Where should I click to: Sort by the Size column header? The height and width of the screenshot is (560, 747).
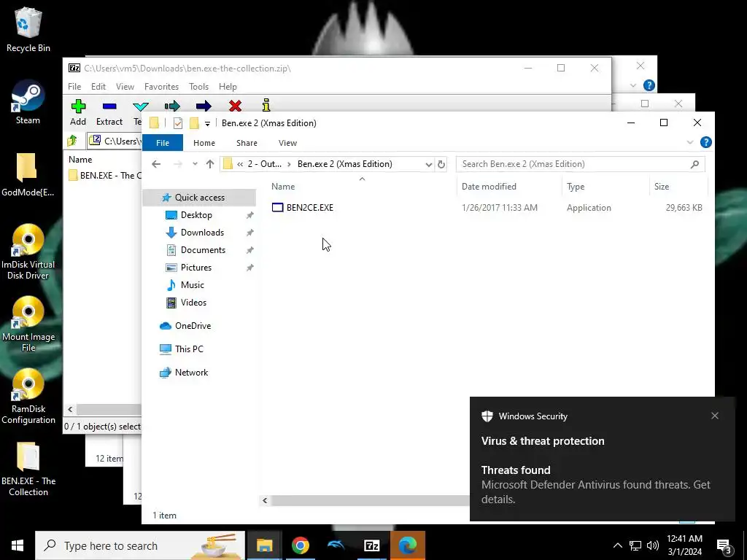pyautogui.click(x=661, y=187)
